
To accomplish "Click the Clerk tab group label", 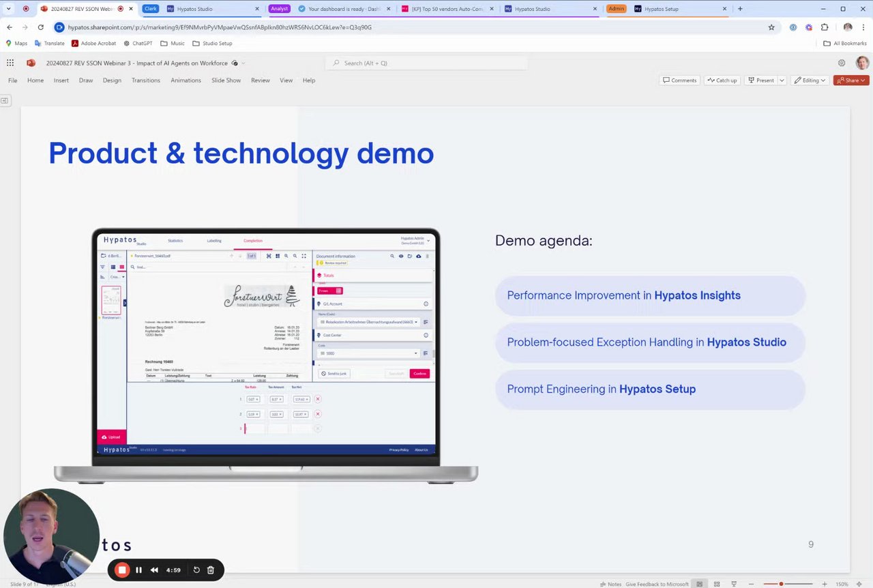I will pyautogui.click(x=150, y=9).
